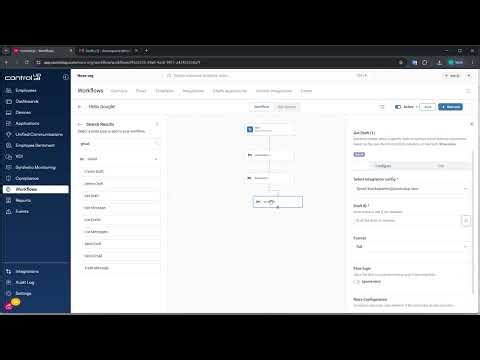
Task: Open the Dashboards sidebar icon
Action: tap(9, 101)
